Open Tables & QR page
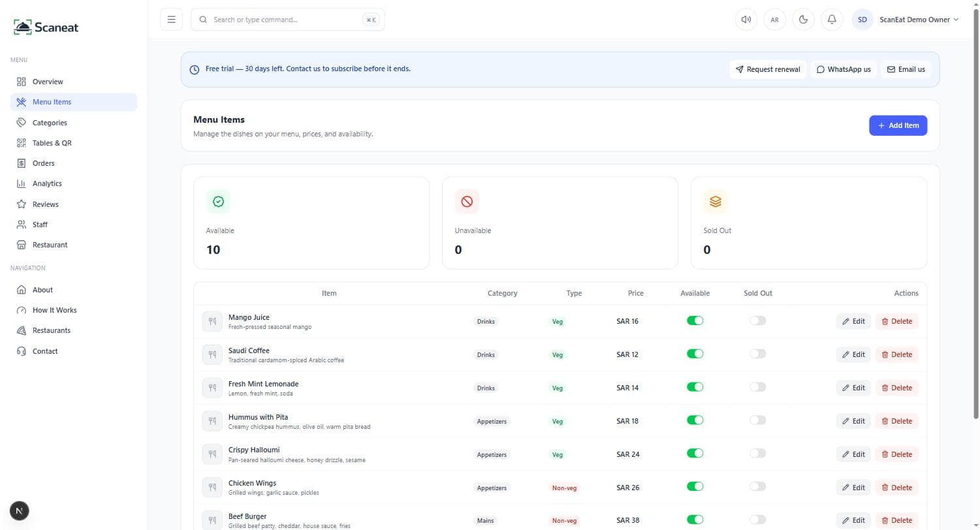980x530 pixels. 74,143
